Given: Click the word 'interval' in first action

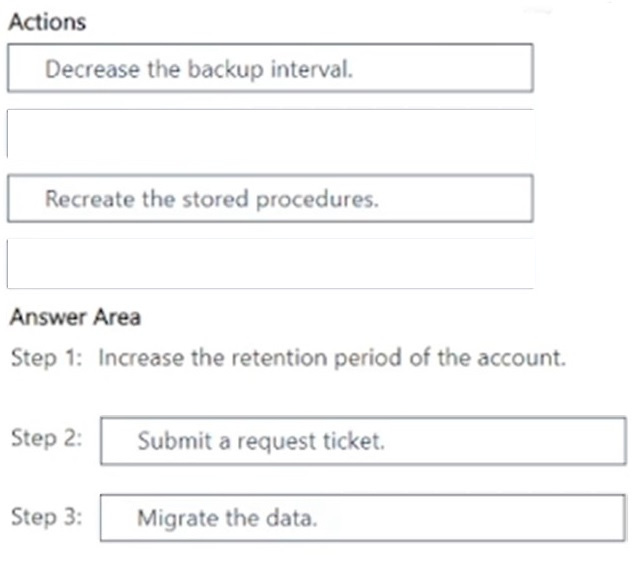Looking at the screenshot, I should (311, 69).
